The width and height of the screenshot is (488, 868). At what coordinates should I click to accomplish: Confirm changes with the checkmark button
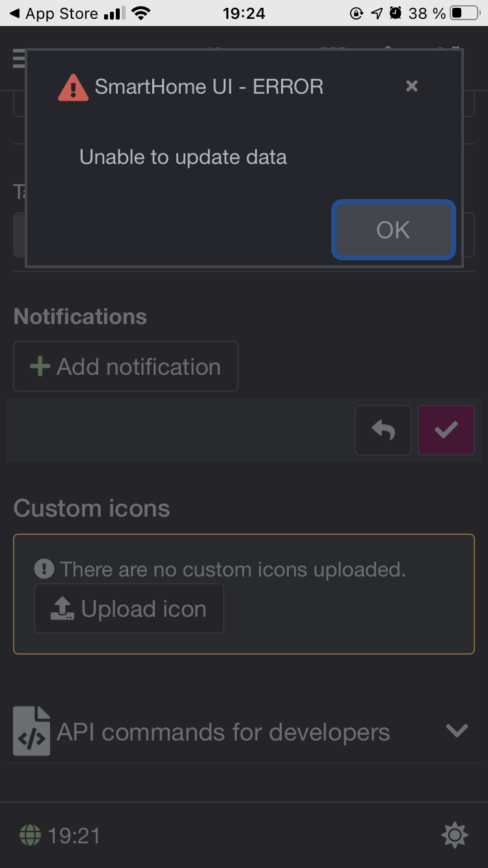(446, 430)
